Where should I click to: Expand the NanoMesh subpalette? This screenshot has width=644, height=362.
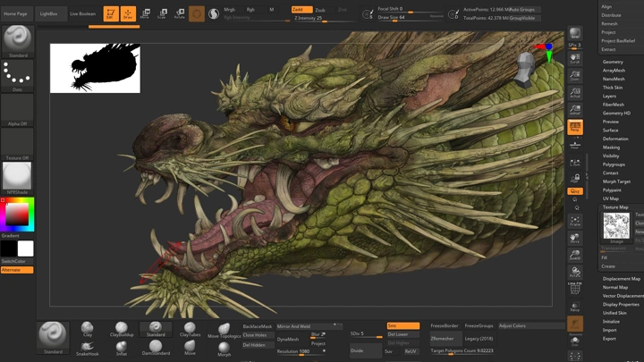click(614, 79)
